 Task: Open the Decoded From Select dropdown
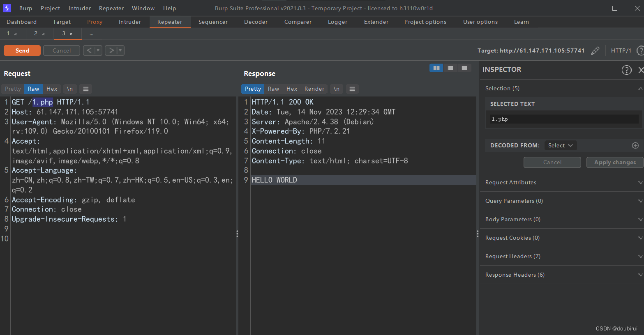(x=561, y=145)
